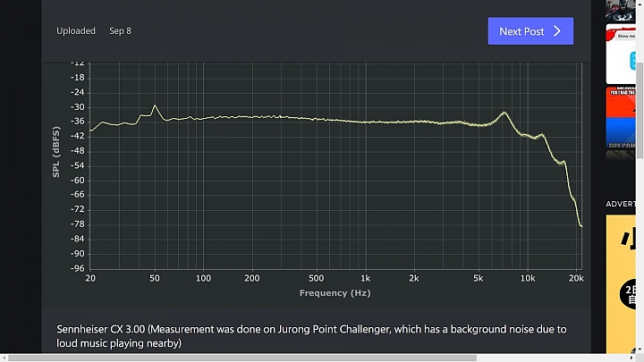
Task: Open the top sidebar thumbnail with robot figure
Action: (x=621, y=11)
